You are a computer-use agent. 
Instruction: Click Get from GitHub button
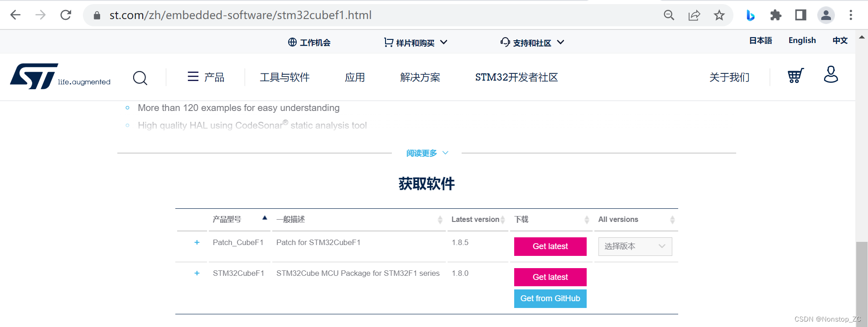click(550, 298)
